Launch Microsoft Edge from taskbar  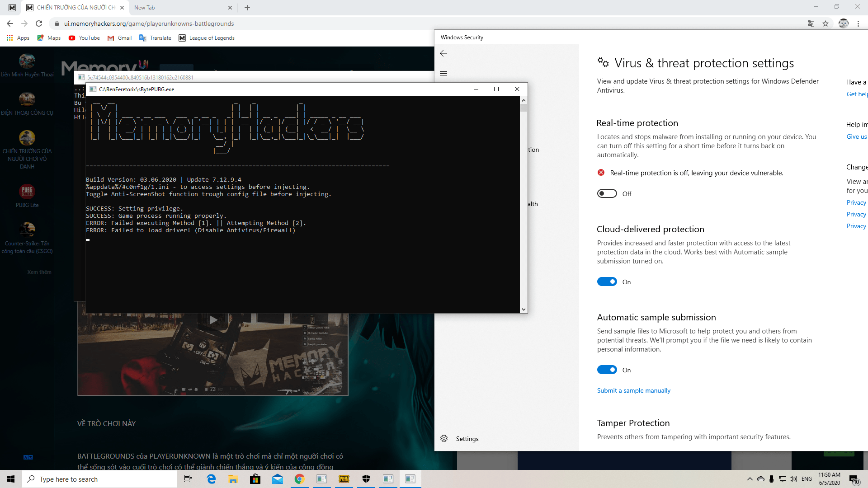(211, 479)
